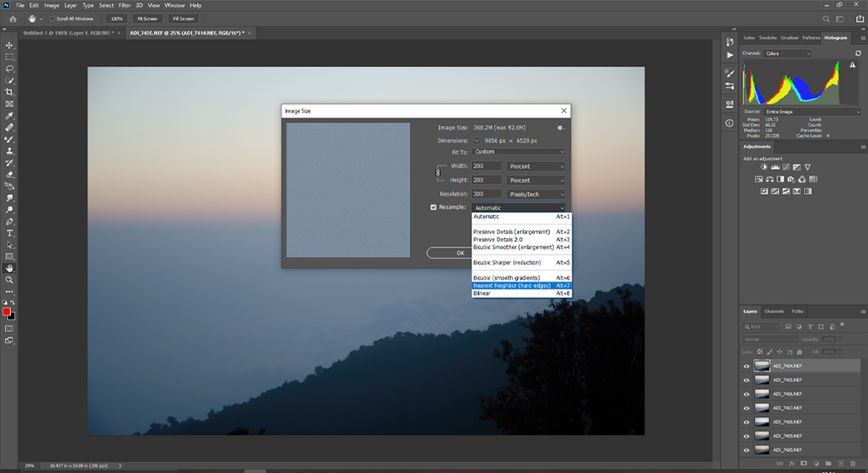Choose Nearest Neighbor (hard edges) option
This screenshot has width=868, height=473.
522,285
